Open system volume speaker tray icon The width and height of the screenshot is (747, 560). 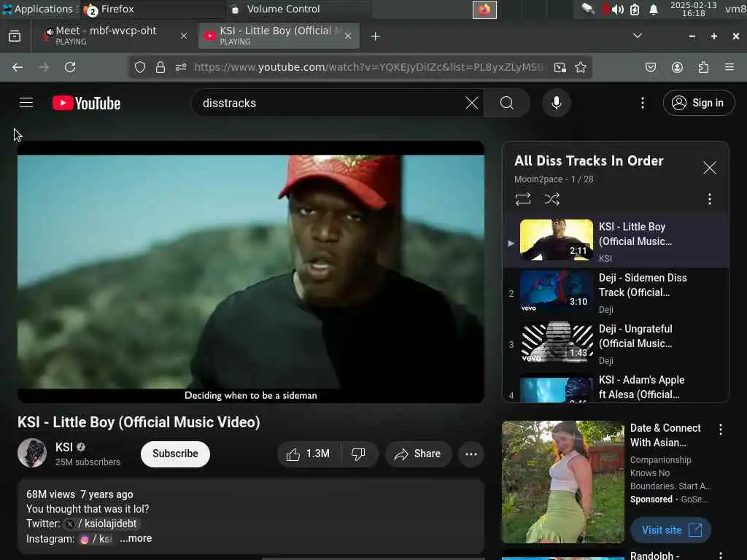[x=617, y=9]
